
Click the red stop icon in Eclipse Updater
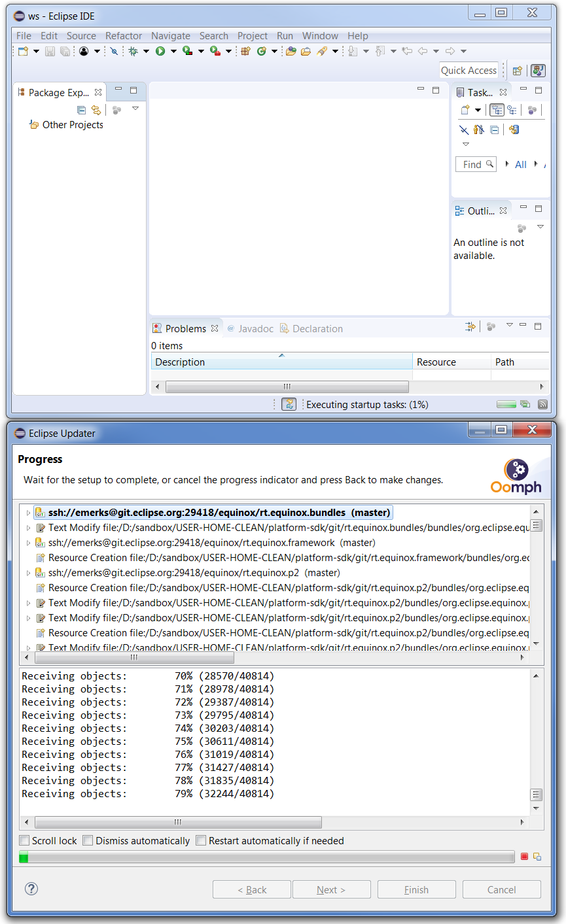(x=524, y=855)
